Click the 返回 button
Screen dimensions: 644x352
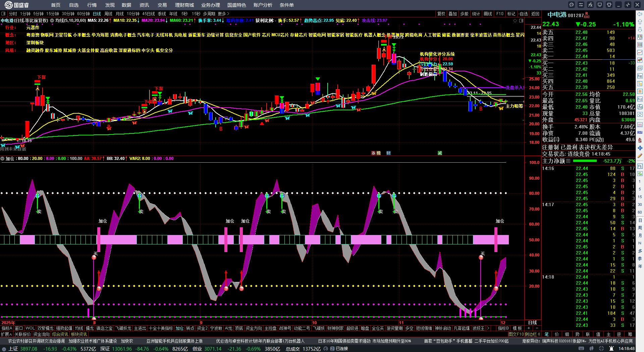click(x=535, y=14)
